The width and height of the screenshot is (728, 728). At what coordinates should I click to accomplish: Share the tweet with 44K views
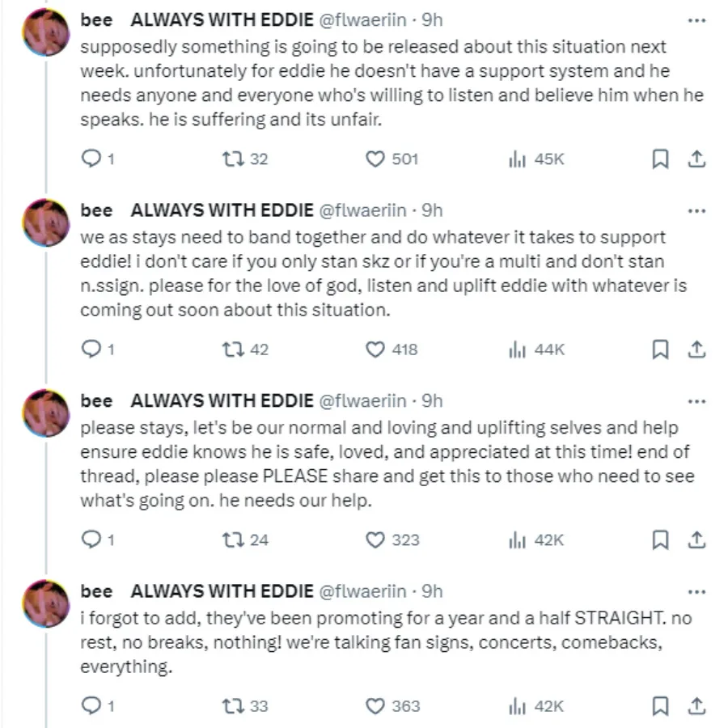696,349
